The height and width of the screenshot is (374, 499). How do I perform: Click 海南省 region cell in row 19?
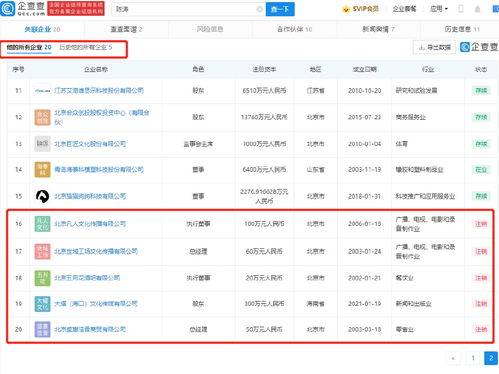[x=316, y=304]
